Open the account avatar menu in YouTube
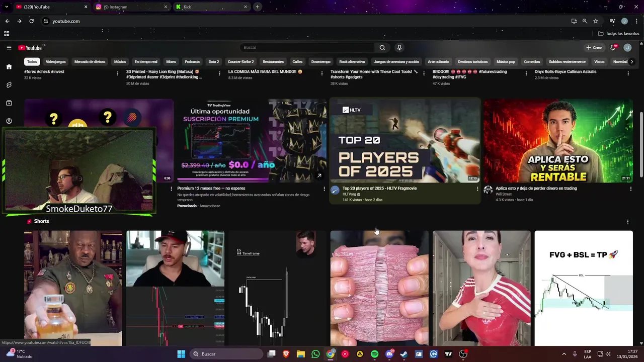 point(627,48)
